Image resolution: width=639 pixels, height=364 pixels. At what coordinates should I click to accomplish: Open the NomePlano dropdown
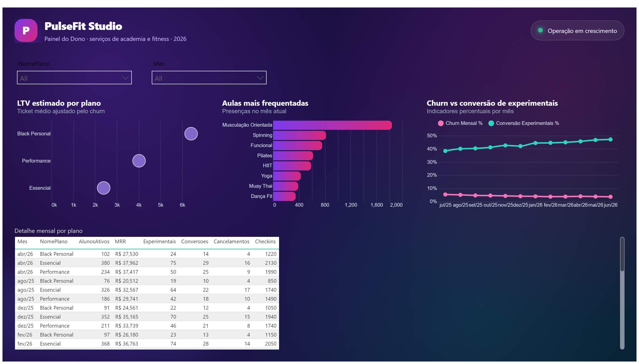pos(74,78)
